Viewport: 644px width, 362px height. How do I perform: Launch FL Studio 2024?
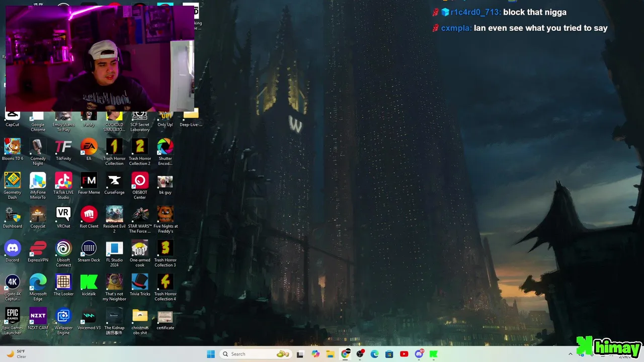(114, 253)
